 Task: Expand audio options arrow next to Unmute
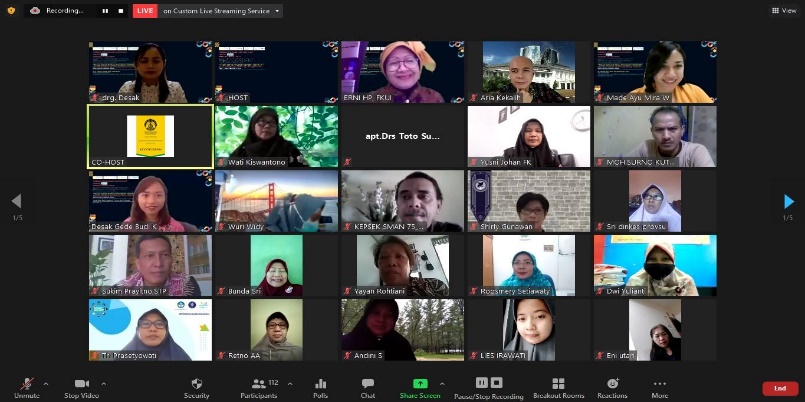[x=46, y=381]
